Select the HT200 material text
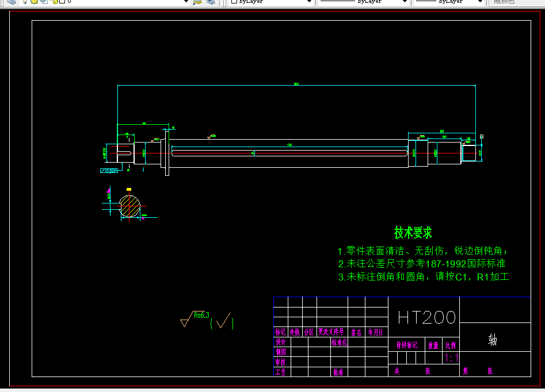The width and height of the screenshot is (545, 392). 426,317
